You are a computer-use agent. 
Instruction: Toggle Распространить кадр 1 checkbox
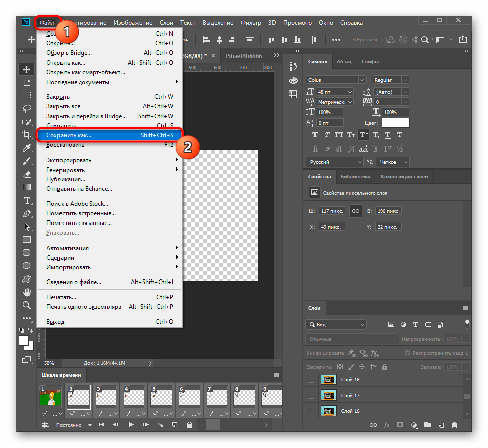pyautogui.click(x=407, y=353)
